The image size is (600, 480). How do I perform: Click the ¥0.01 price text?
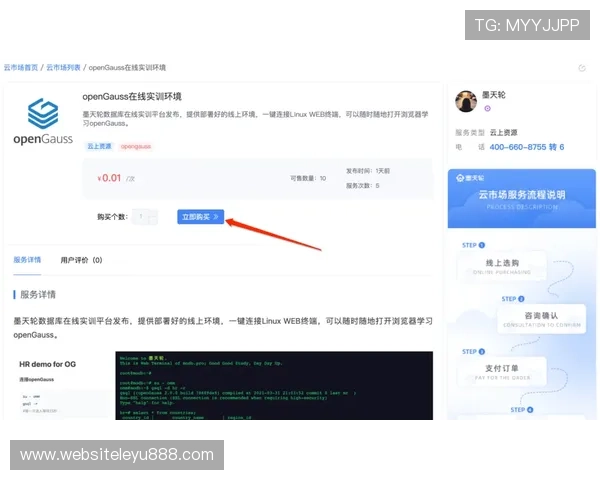pos(109,178)
